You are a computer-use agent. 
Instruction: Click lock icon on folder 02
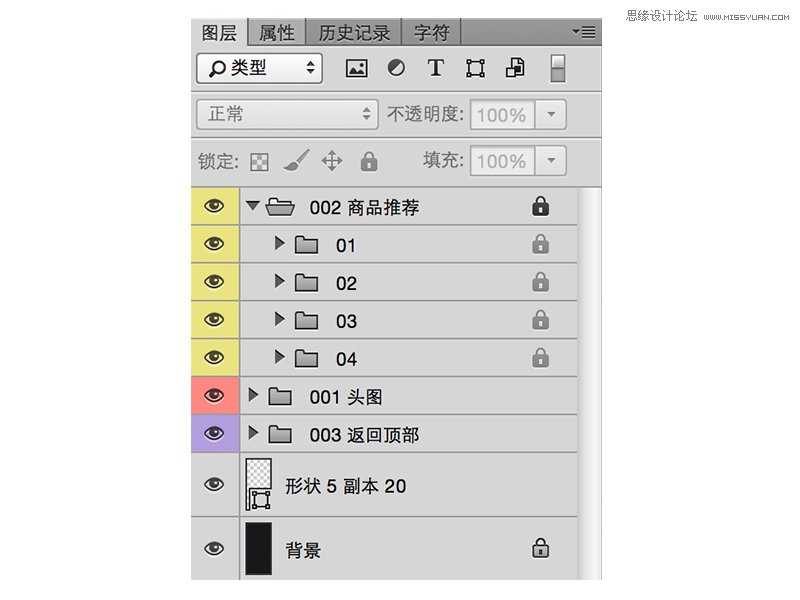point(540,282)
